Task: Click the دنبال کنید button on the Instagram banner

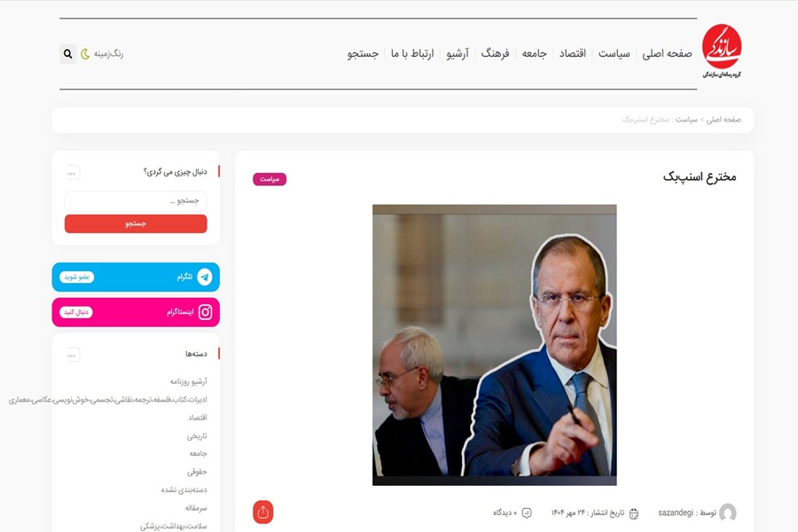Action: click(76, 312)
